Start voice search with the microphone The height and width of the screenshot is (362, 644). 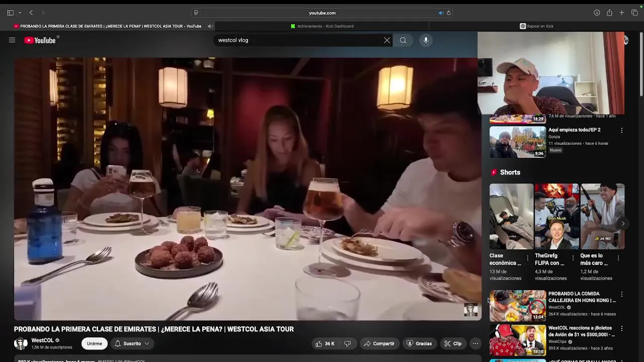pyautogui.click(x=426, y=40)
